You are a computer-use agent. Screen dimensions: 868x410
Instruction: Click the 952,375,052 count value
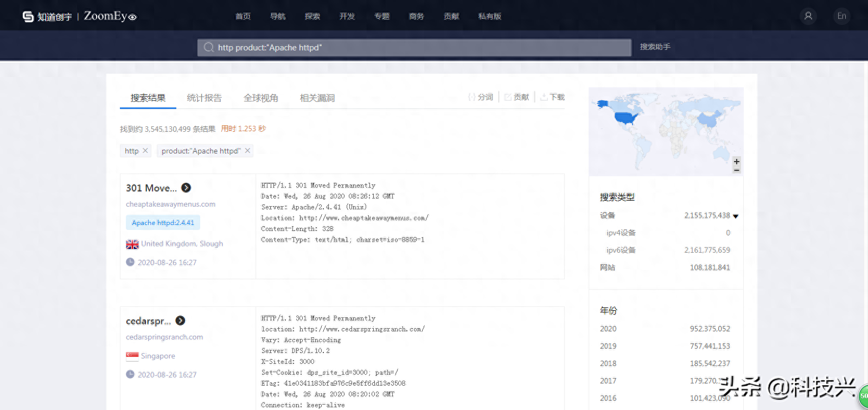(x=710, y=329)
